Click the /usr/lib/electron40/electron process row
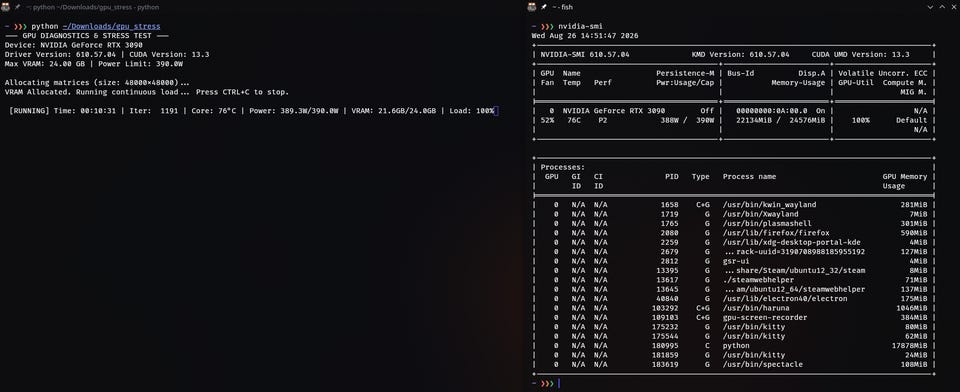 pyautogui.click(x=733, y=298)
